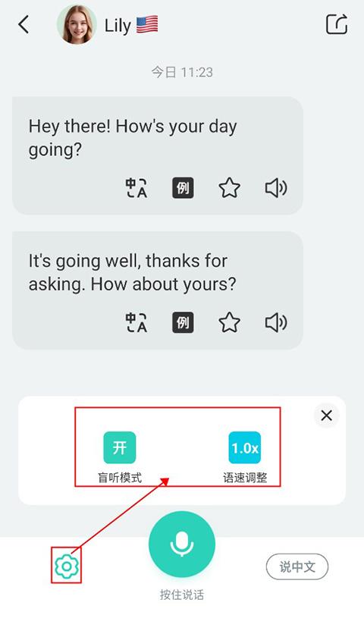The height and width of the screenshot is (618, 364).
Task: Switch input with 说中文 button
Action: pyautogui.click(x=297, y=566)
